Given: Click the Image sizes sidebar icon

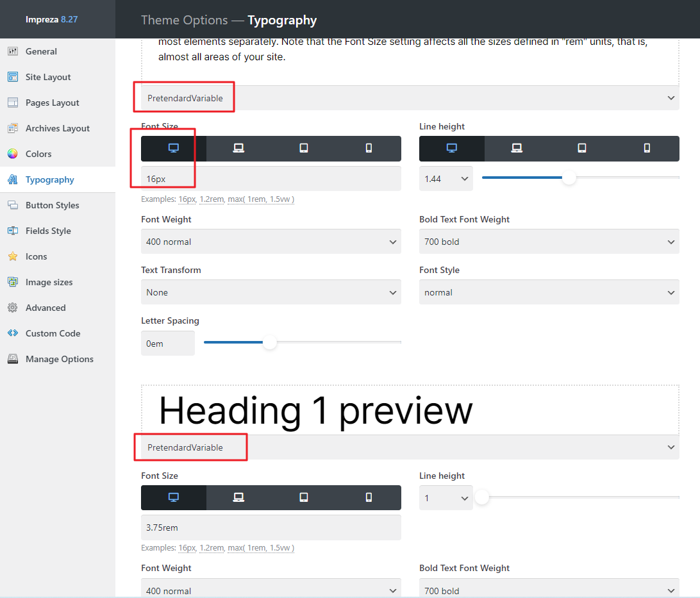Looking at the screenshot, I should tap(13, 282).
